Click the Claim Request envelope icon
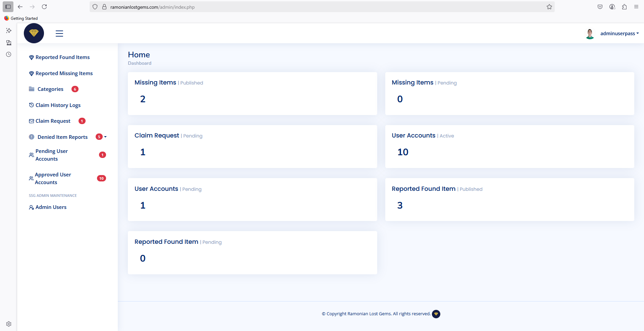This screenshot has height=331, width=644. click(31, 121)
